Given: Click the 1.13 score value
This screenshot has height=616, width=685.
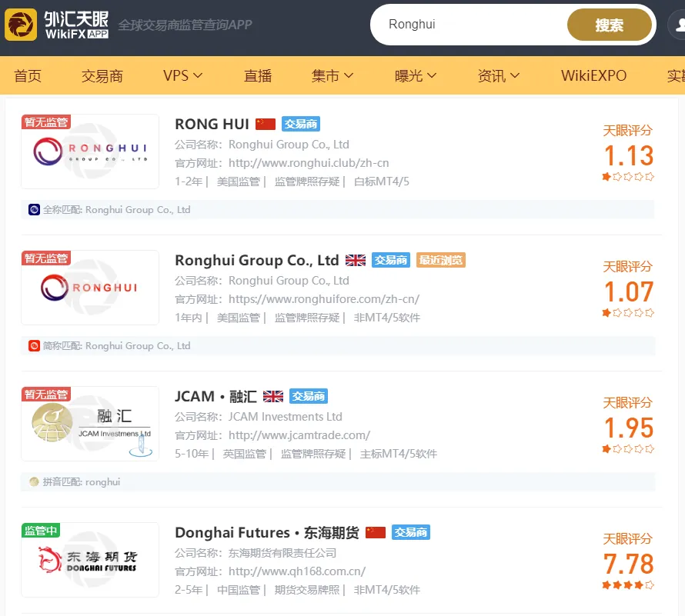Looking at the screenshot, I should [629, 155].
